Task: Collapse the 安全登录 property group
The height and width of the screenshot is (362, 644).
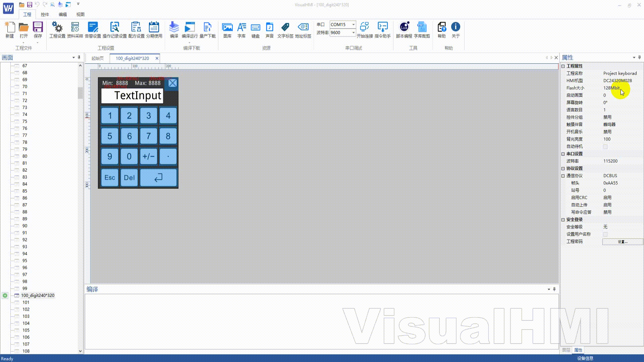Action: coord(563,220)
